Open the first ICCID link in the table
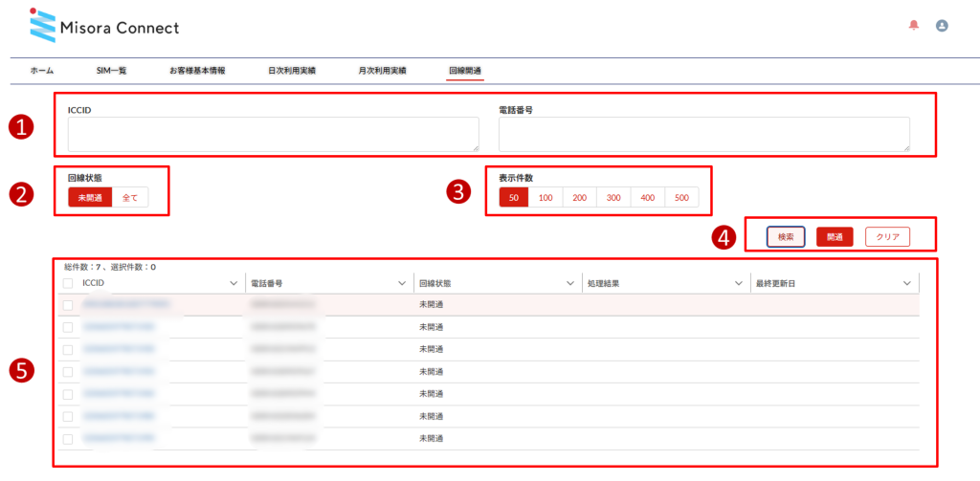 click(126, 305)
